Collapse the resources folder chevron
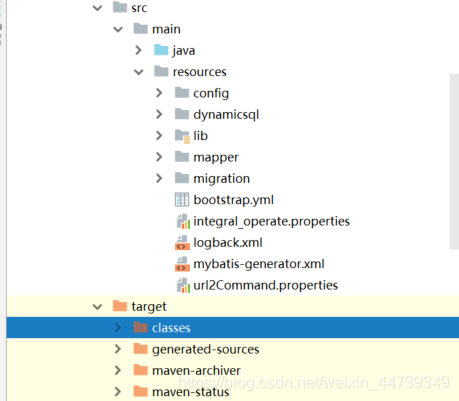The height and width of the screenshot is (401, 459). pyautogui.click(x=139, y=72)
